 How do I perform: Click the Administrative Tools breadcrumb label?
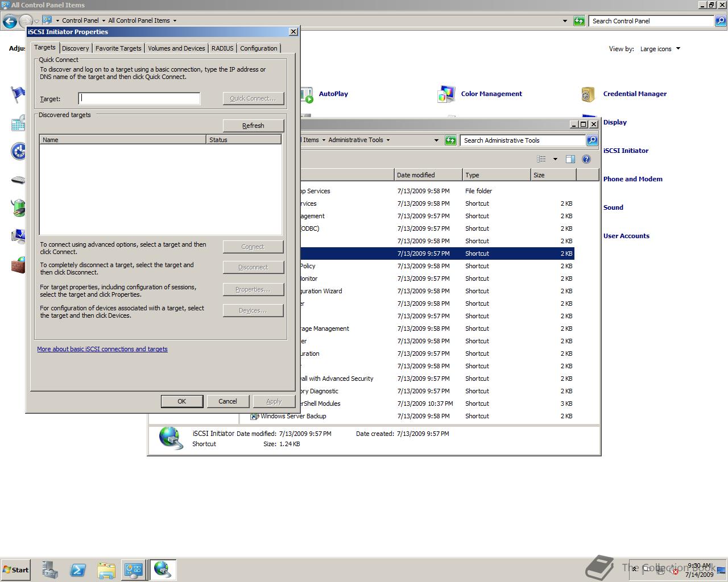[x=355, y=140]
